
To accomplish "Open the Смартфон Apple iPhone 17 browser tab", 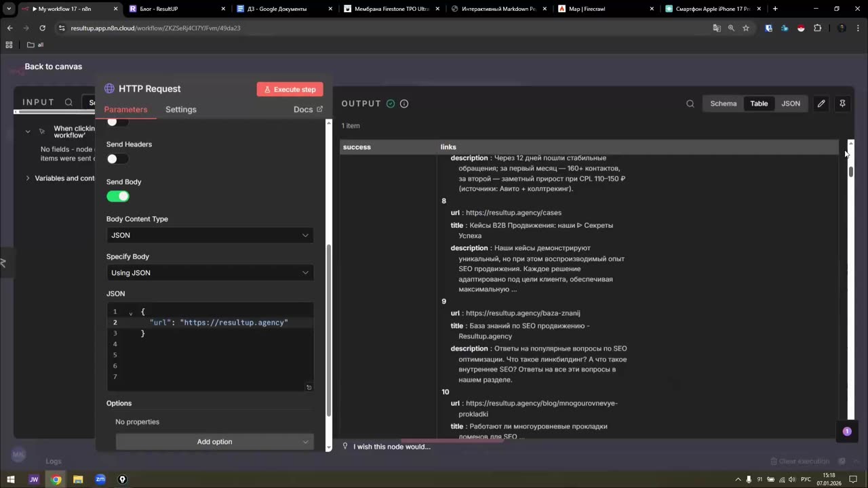I will pyautogui.click(x=712, y=9).
